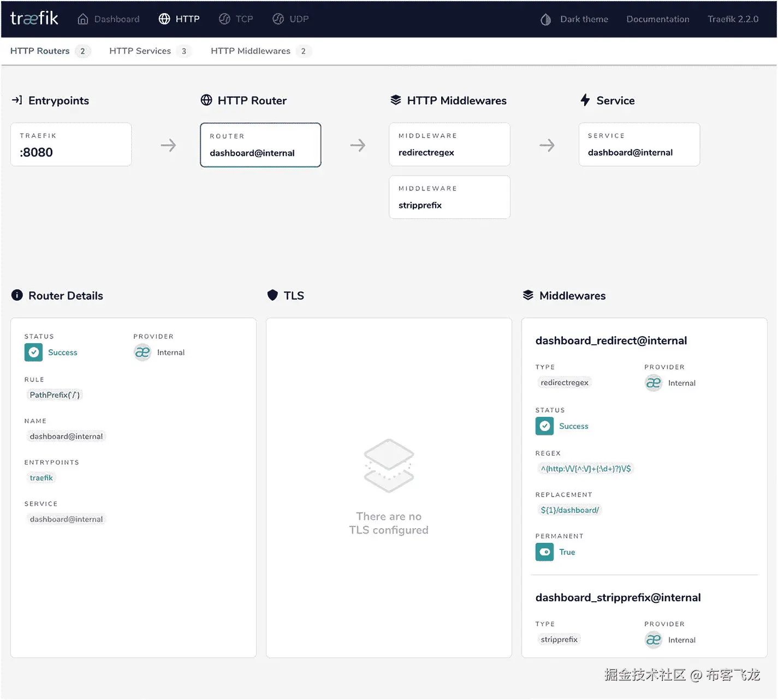Click the Router Details provider Internal icon

[142, 352]
